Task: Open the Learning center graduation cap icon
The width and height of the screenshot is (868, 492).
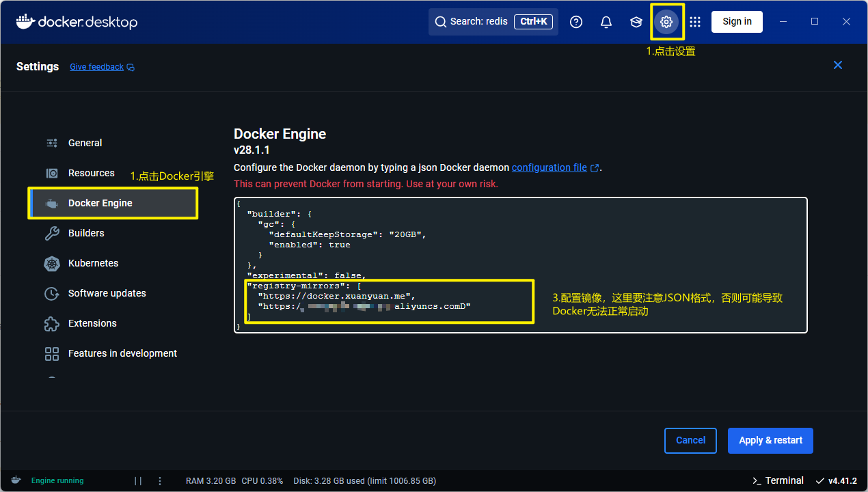Action: [636, 22]
